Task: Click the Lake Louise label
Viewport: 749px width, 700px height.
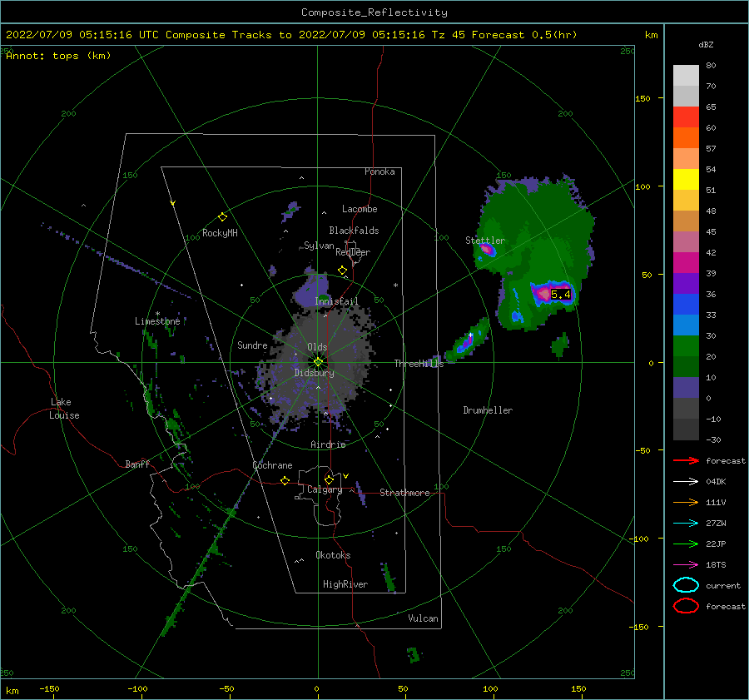Action: click(64, 409)
